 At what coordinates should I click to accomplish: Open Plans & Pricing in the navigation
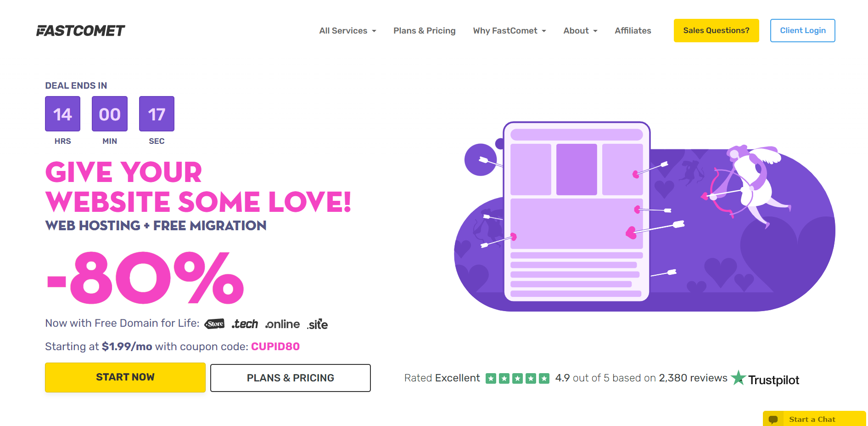pos(425,30)
